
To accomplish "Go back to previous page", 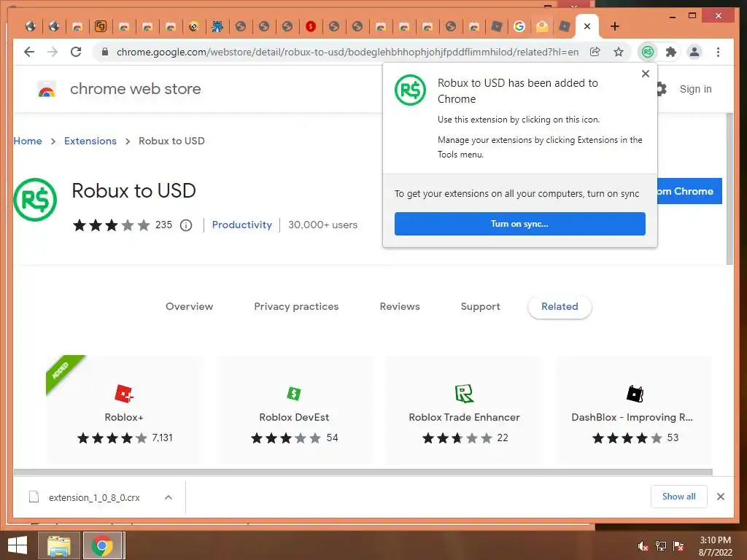I will [29, 52].
